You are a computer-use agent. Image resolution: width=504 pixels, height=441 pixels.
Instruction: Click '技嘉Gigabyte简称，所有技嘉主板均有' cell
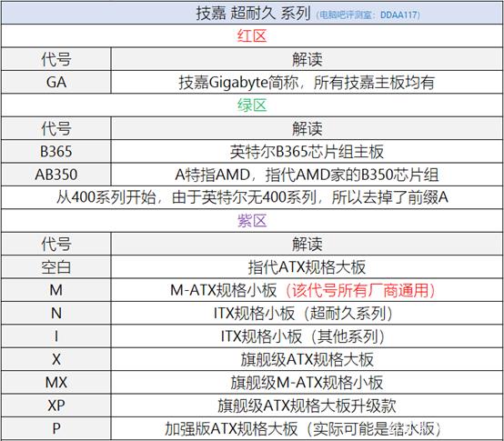point(307,82)
